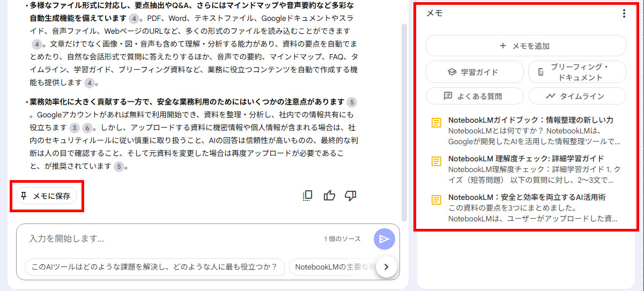Open citation 3 after 役立ちます
644x291 pixels.
75,128
